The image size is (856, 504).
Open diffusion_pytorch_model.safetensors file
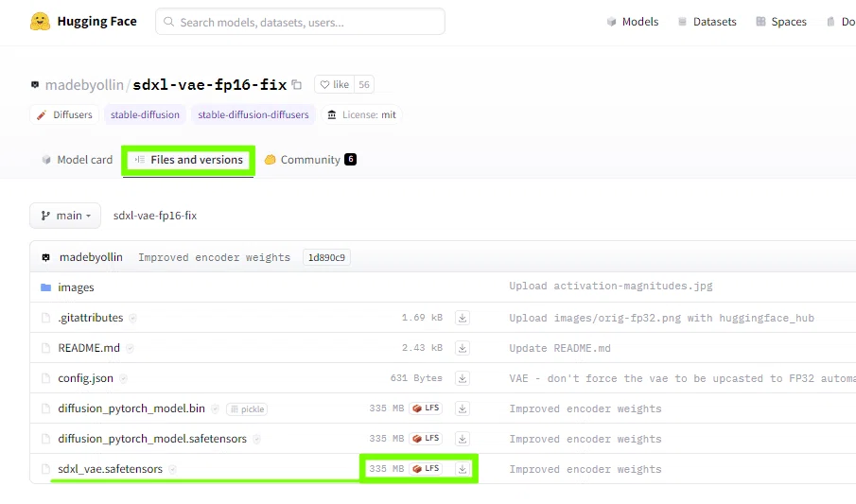152,439
